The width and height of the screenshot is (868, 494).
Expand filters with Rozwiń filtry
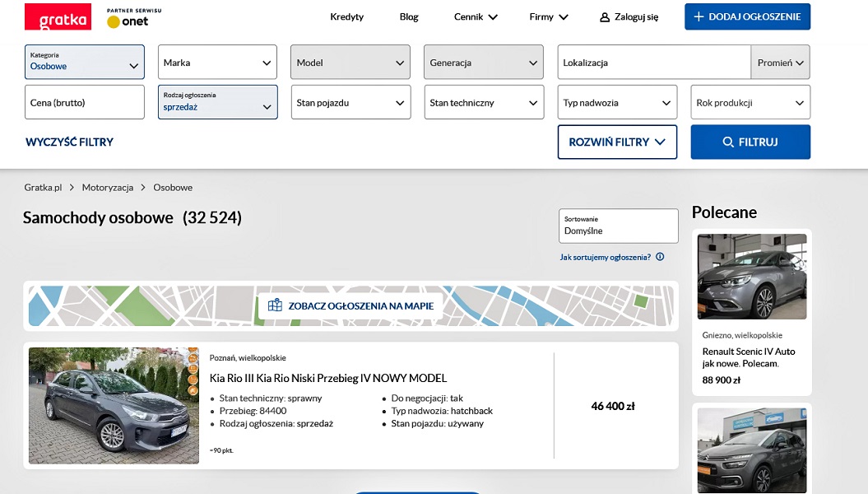click(x=617, y=142)
